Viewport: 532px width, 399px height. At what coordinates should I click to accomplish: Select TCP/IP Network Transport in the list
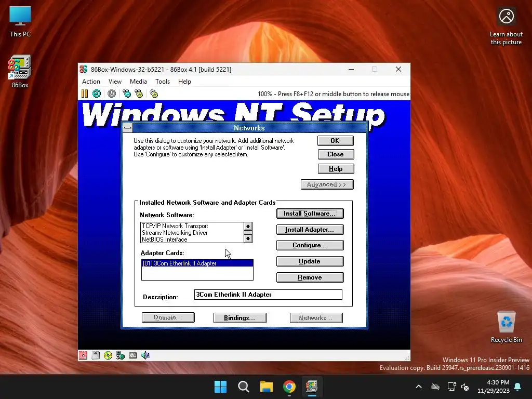pyautogui.click(x=192, y=226)
